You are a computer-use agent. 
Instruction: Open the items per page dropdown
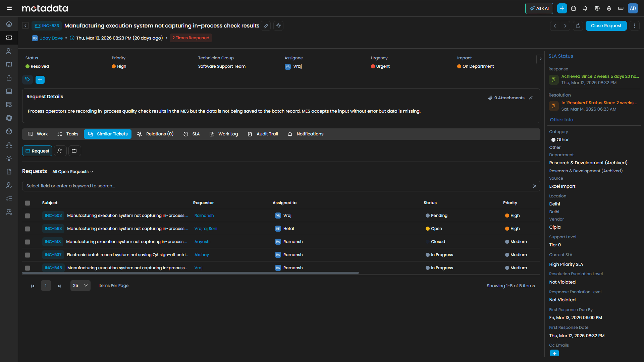pyautogui.click(x=80, y=286)
